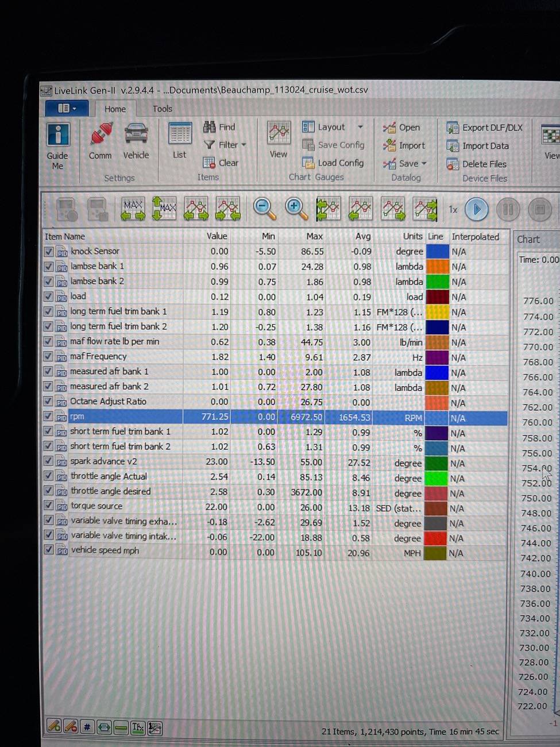Click the horizontal MAX arrows icon
Screen dimensions: 560x747
point(133,209)
